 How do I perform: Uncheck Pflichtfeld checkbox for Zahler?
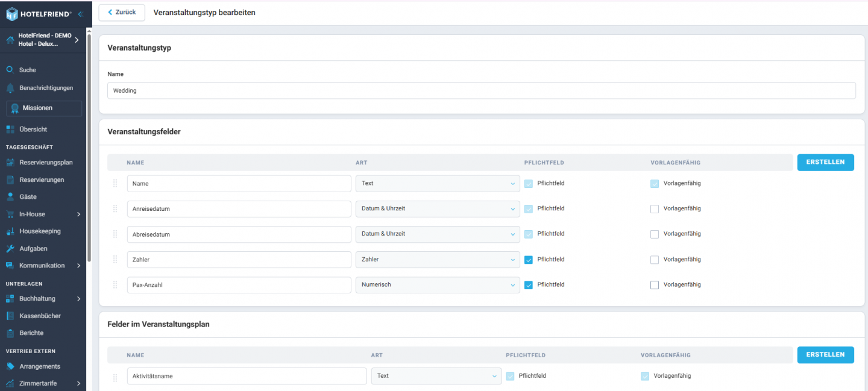pyautogui.click(x=529, y=260)
